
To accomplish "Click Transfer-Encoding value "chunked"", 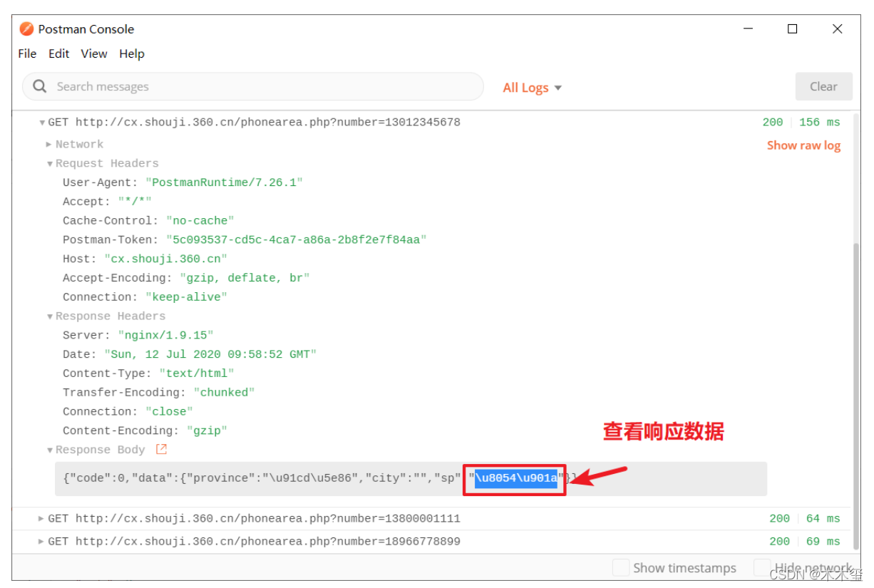I will coord(224,393).
